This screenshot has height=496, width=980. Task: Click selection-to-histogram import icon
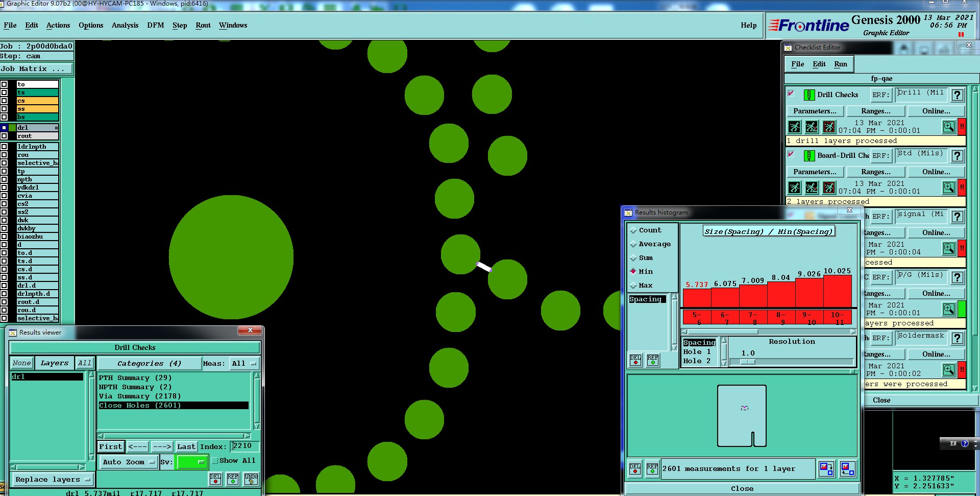click(x=847, y=468)
